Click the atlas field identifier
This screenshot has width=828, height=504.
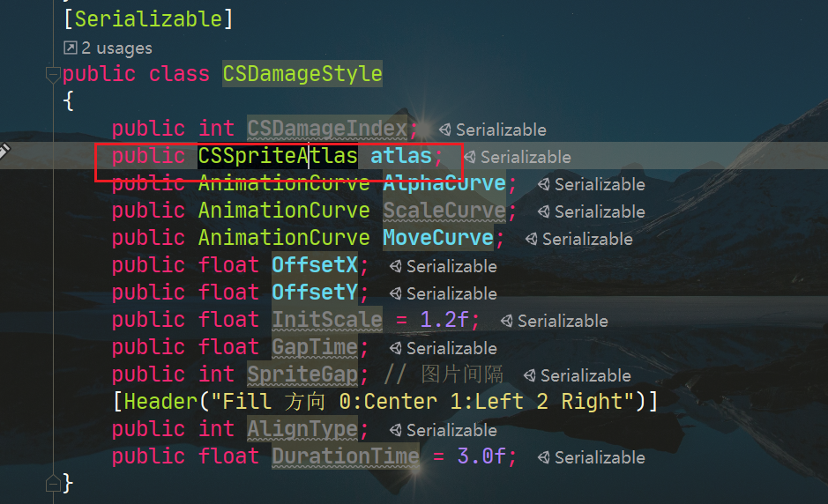401,156
